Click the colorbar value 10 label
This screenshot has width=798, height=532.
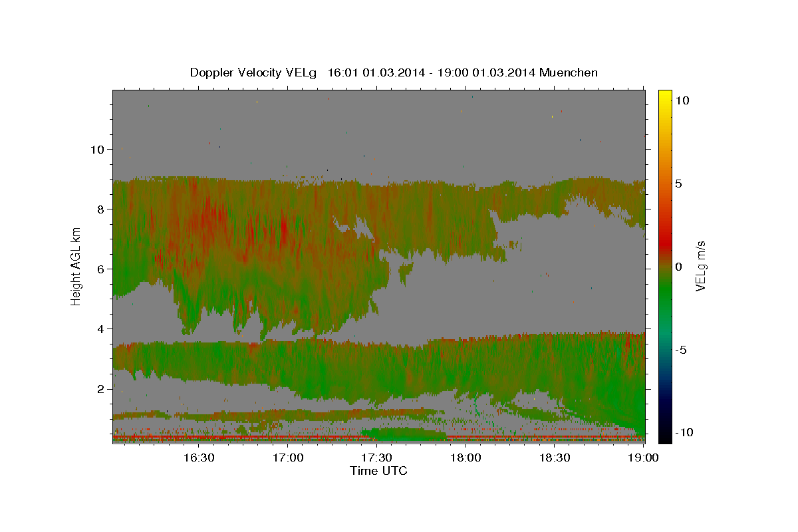click(682, 100)
